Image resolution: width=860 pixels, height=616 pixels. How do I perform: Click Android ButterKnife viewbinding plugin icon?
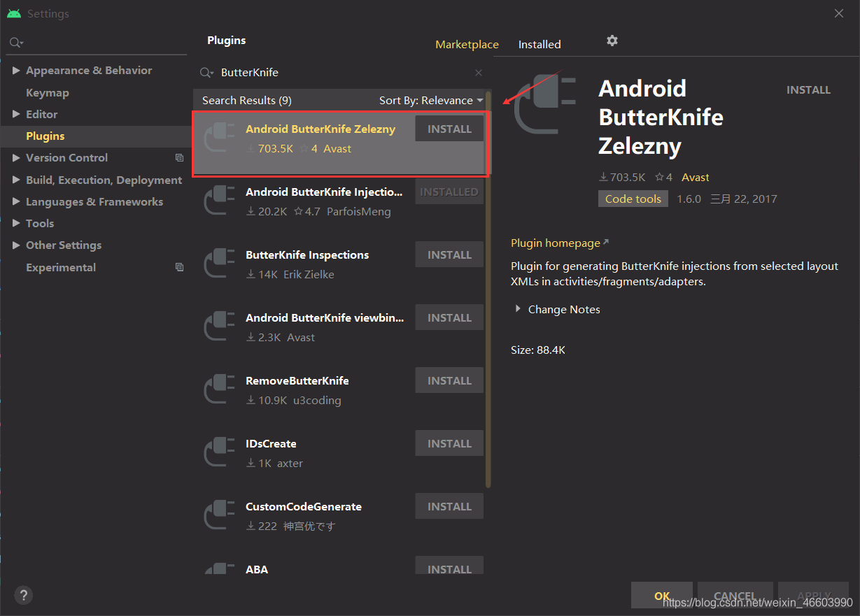219,327
